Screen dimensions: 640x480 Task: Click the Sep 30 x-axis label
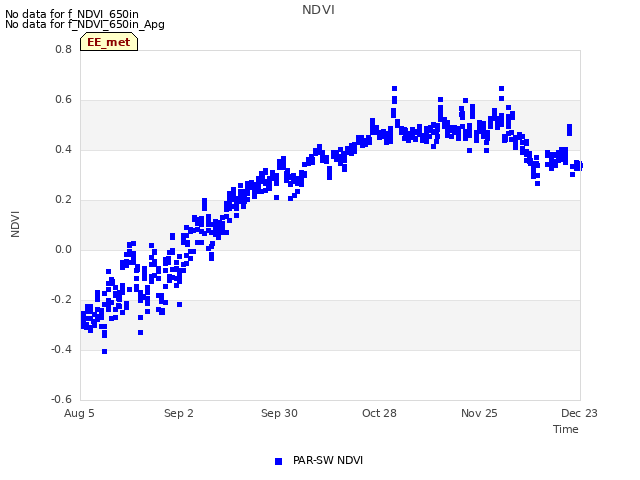279,413
